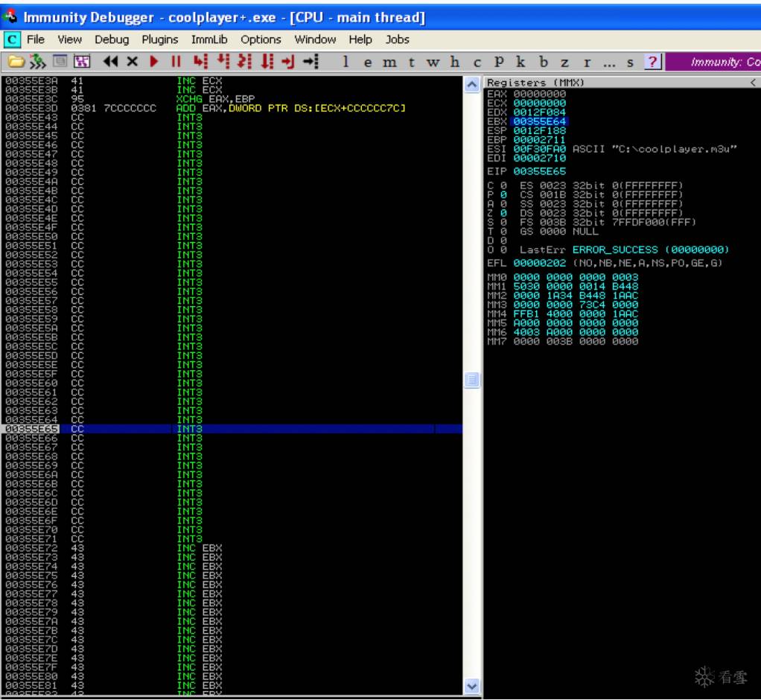Toggle the C flag value
Screen dimensions: 761x700
pyautogui.click(x=504, y=185)
